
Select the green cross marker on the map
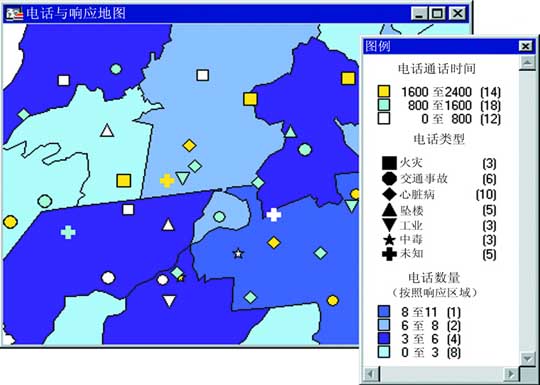(x=68, y=232)
